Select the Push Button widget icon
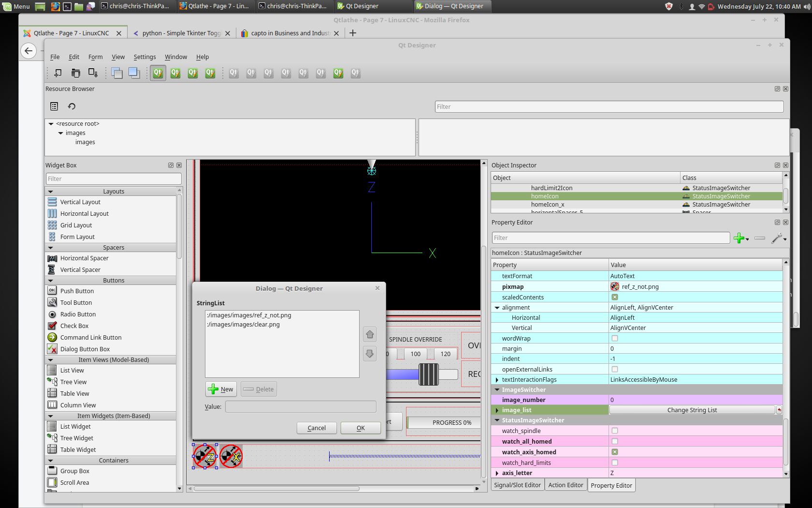 point(52,290)
